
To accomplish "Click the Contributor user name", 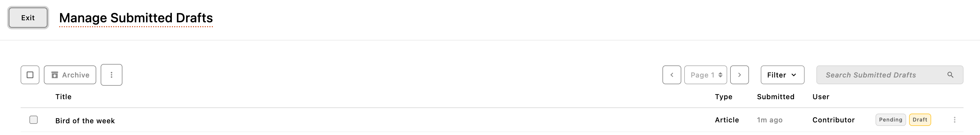I will coord(833,120).
